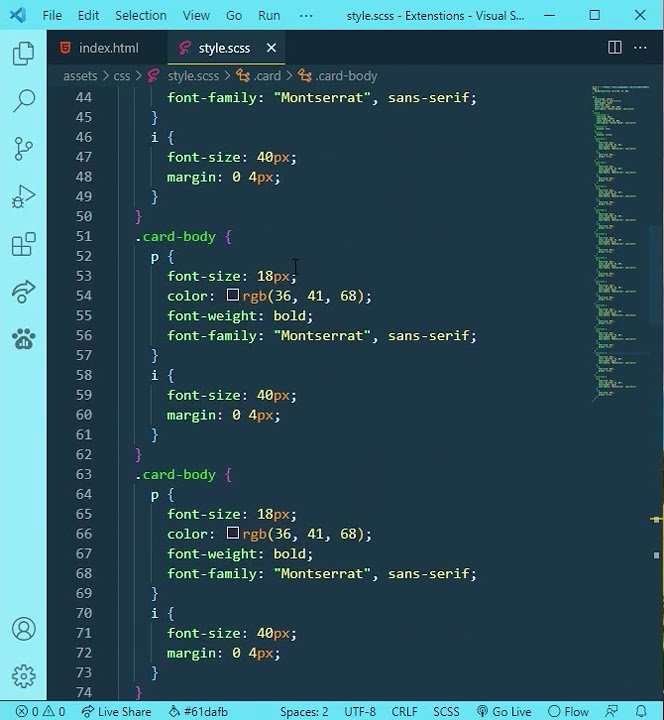Open the Extensions view
The image size is (664, 720).
coord(23,244)
